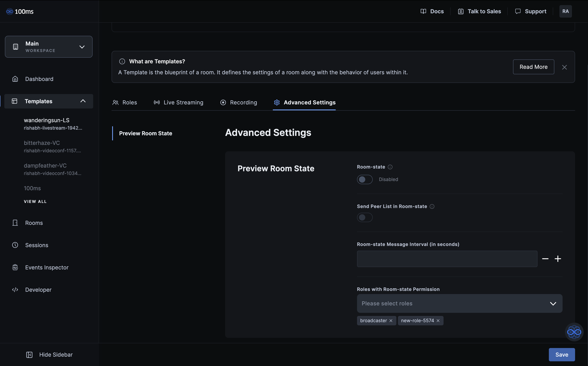Enable the Room-state toggle
Image resolution: width=588 pixels, height=366 pixels.
(365, 180)
